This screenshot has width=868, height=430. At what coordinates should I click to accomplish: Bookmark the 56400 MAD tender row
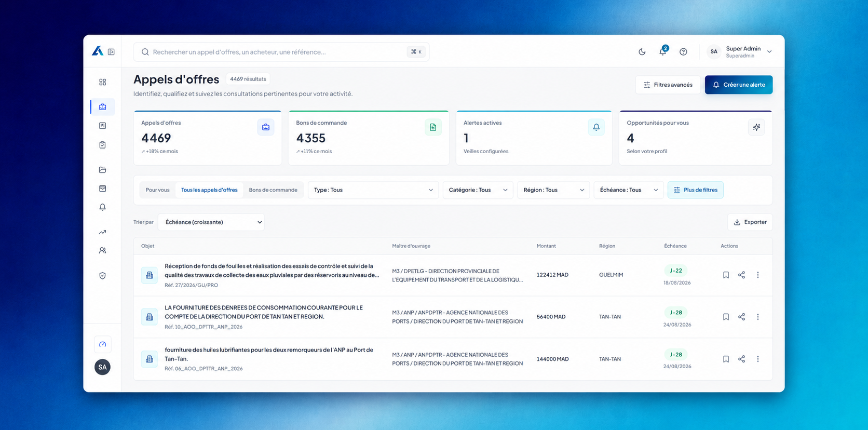coord(726,317)
